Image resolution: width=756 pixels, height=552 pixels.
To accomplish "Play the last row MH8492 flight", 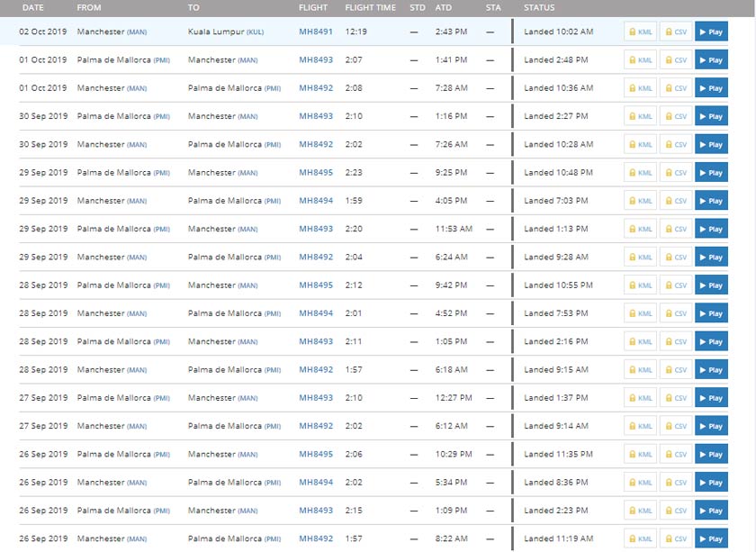I will coord(710,538).
